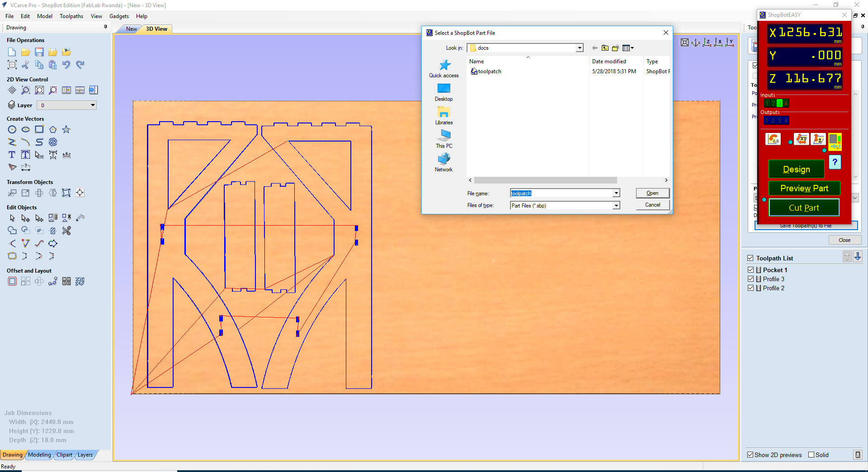Open the Measure tool
The height and width of the screenshot is (472, 868).
pyautogui.click(x=26, y=167)
